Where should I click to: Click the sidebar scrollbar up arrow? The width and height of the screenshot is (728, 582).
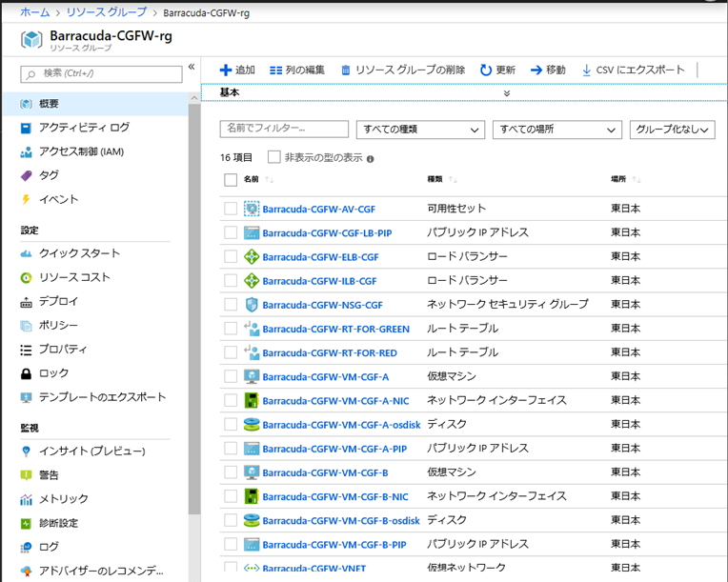coord(194,98)
